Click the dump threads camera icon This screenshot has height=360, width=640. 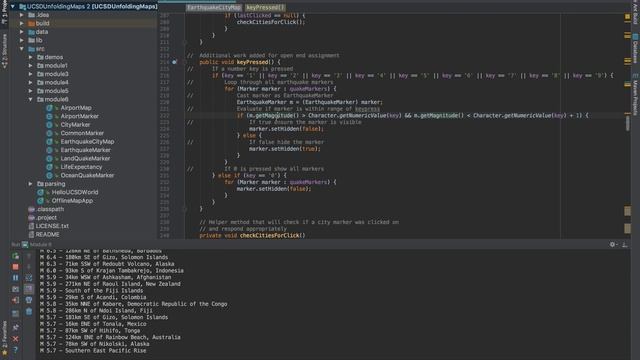pyautogui.click(x=16, y=289)
